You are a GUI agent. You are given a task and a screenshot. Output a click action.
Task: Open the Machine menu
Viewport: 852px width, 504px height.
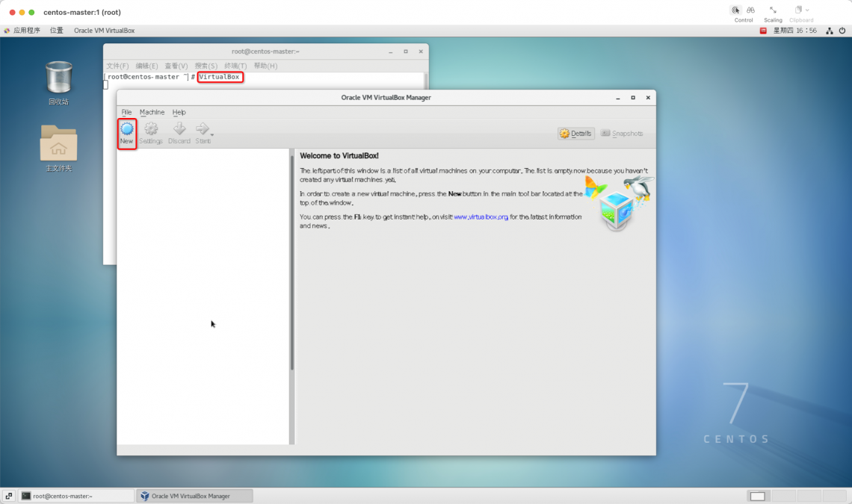tap(152, 112)
